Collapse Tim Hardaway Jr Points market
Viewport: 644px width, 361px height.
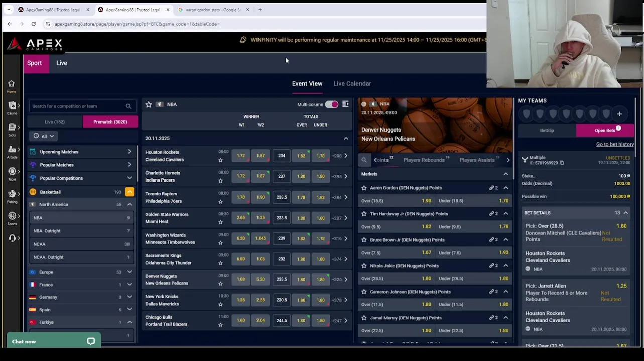(x=506, y=214)
